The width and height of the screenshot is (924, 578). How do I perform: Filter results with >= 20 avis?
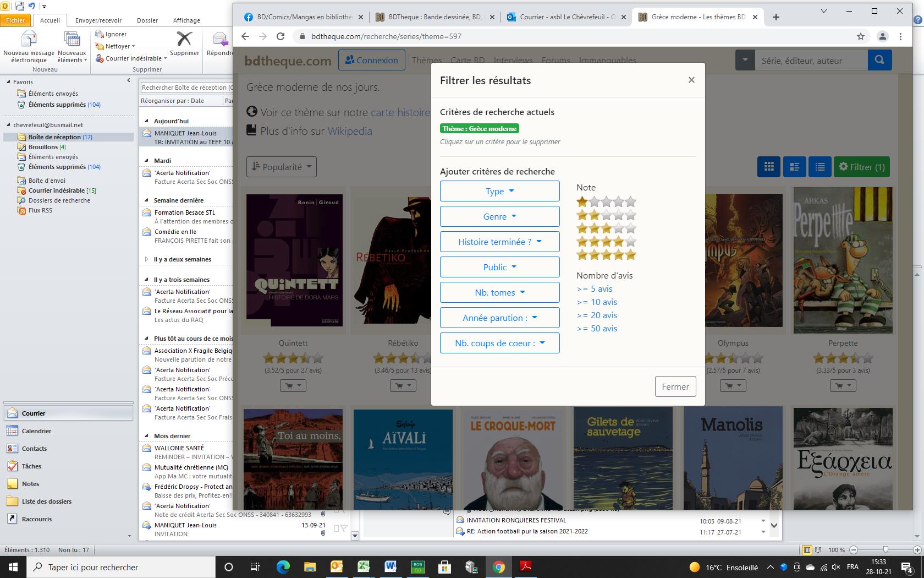[597, 315]
